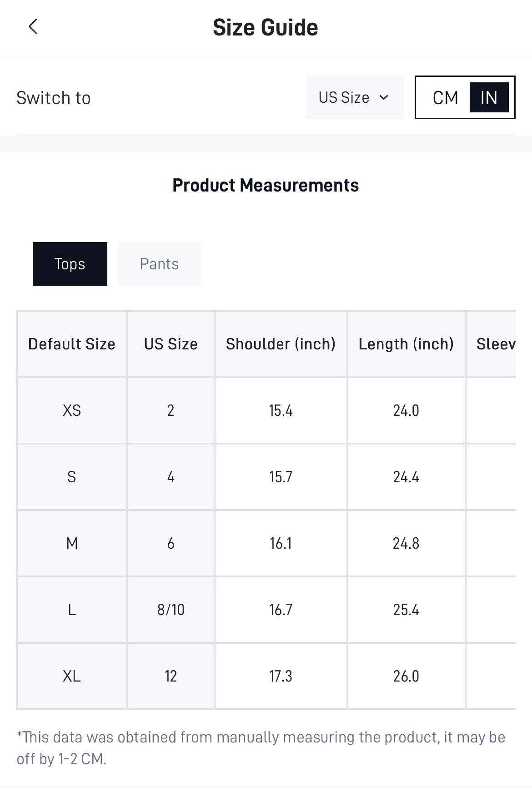
Task: Select the XL size row label
Action: 72,676
